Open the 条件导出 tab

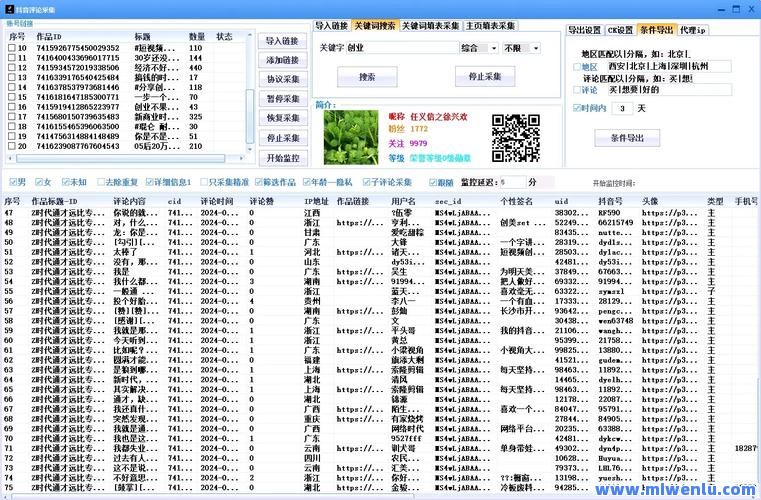pyautogui.click(x=656, y=30)
